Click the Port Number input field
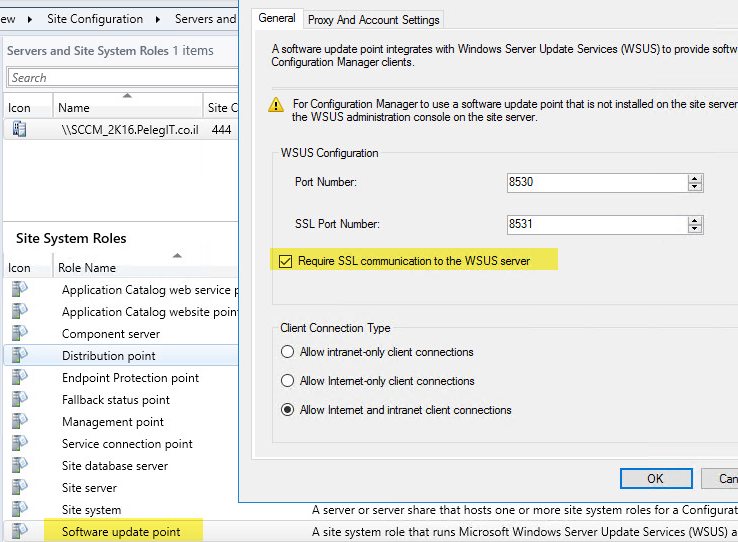Screen dimensions: 738x542 pyautogui.click(x=597, y=183)
